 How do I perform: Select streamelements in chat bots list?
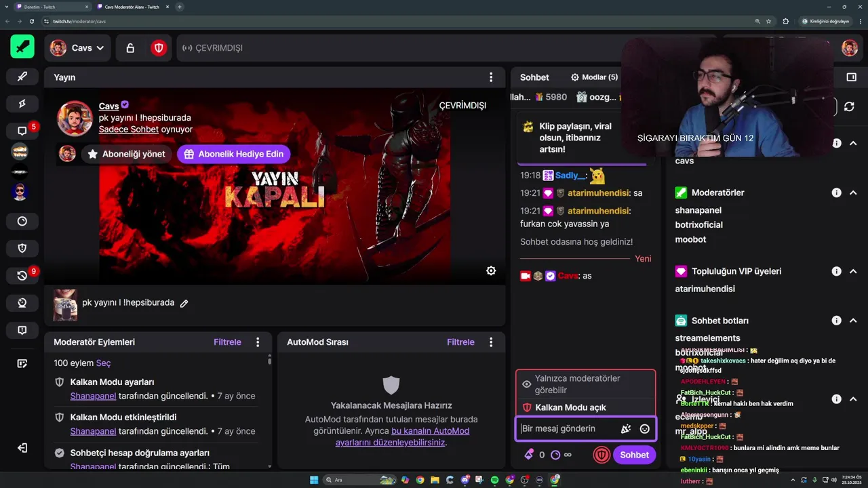pyautogui.click(x=708, y=338)
